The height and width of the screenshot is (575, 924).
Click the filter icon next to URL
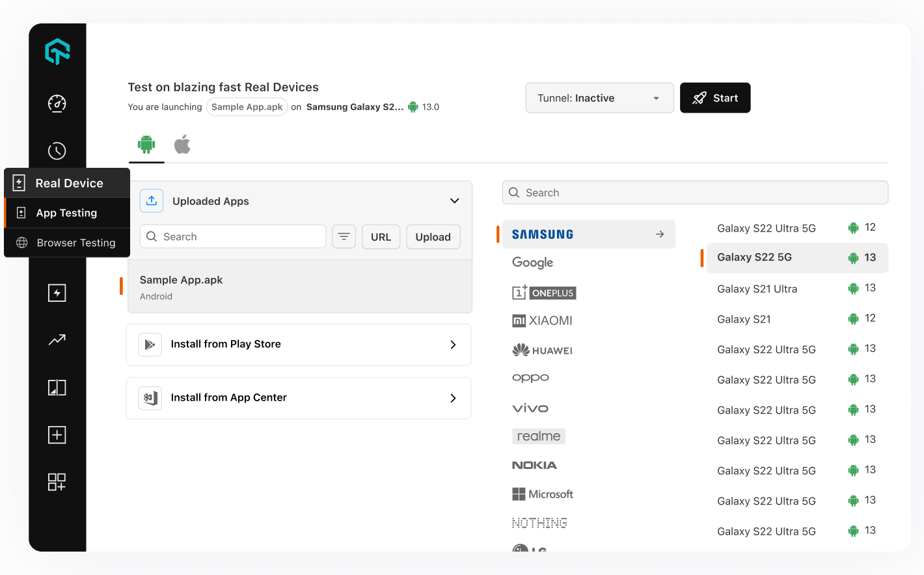[344, 237]
